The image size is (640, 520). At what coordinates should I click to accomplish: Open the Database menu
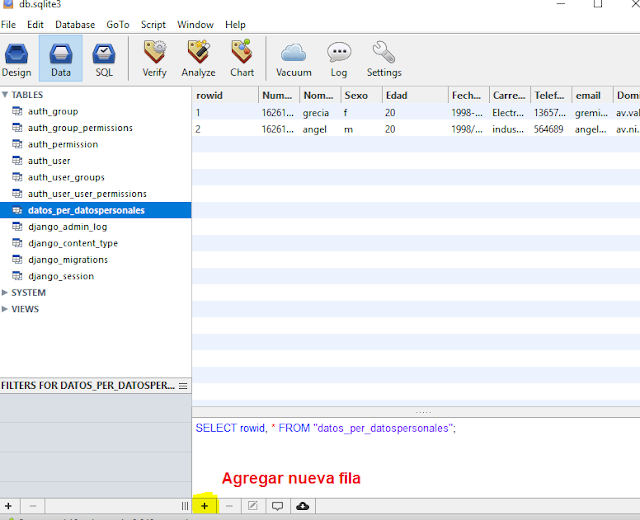pyautogui.click(x=75, y=24)
